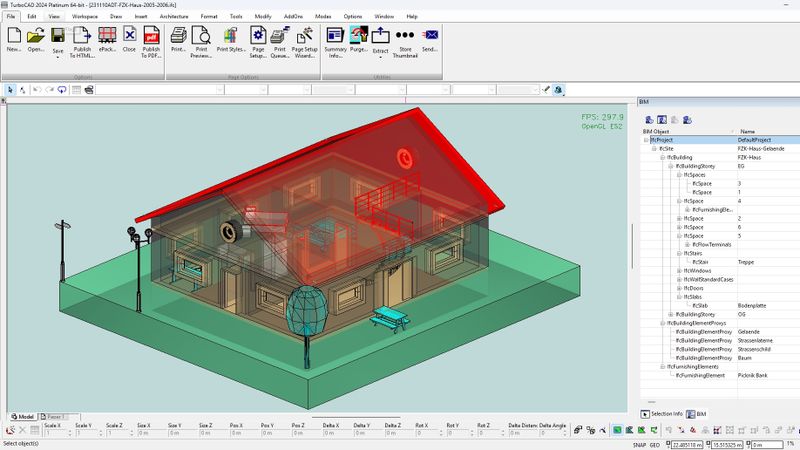This screenshot has width=800, height=450.
Task: Open the Edit menu
Action: click(x=32, y=16)
